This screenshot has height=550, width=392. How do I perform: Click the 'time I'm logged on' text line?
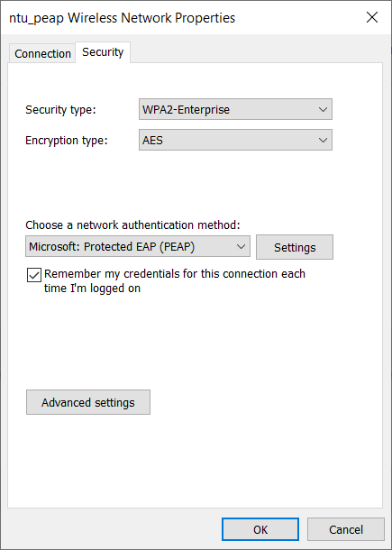click(x=92, y=289)
